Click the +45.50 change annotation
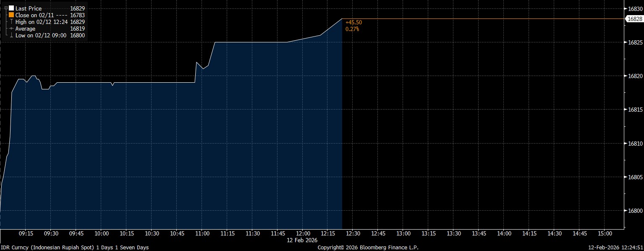The image size is (644, 251). point(353,23)
